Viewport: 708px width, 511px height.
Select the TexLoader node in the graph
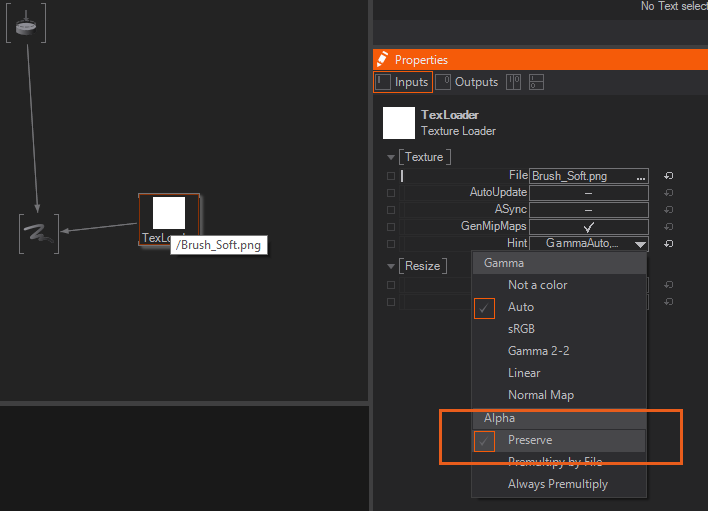pos(168,217)
